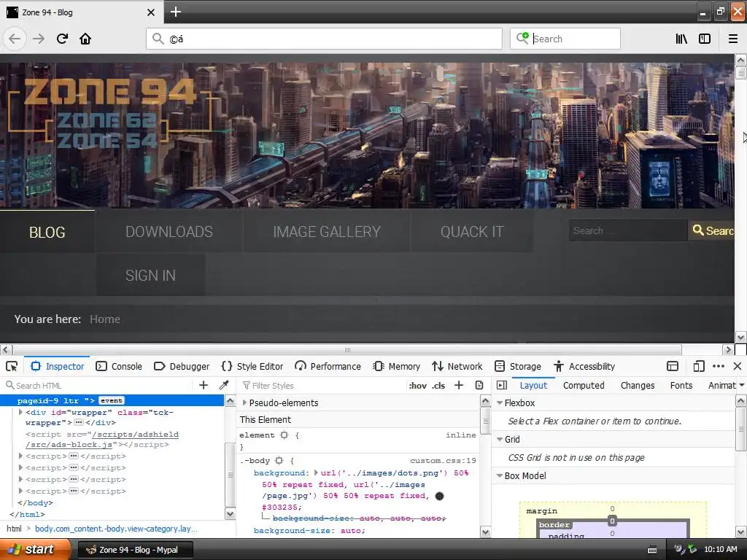Select html breadcrumb in the path bar
Image resolution: width=747 pixels, height=560 pixels.
pyautogui.click(x=15, y=529)
